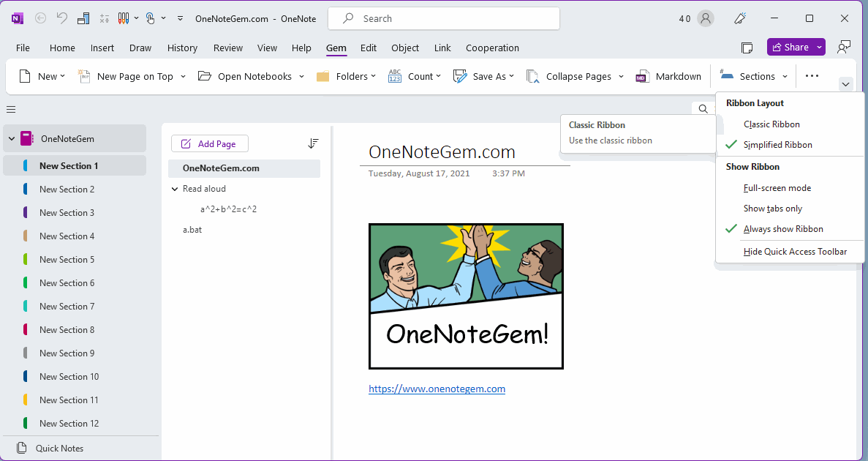Viewport: 868px width, 461px height.
Task: Click the Markdown button
Action: (668, 76)
